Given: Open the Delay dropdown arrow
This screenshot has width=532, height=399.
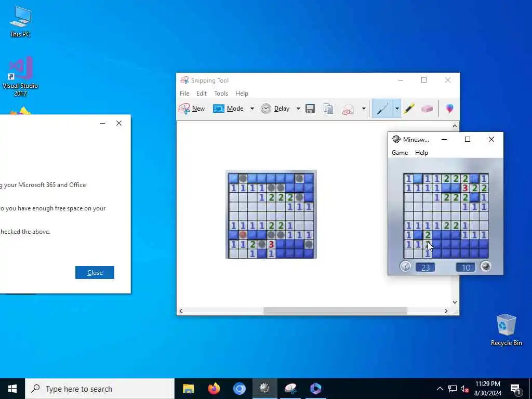Looking at the screenshot, I should pyautogui.click(x=298, y=109).
